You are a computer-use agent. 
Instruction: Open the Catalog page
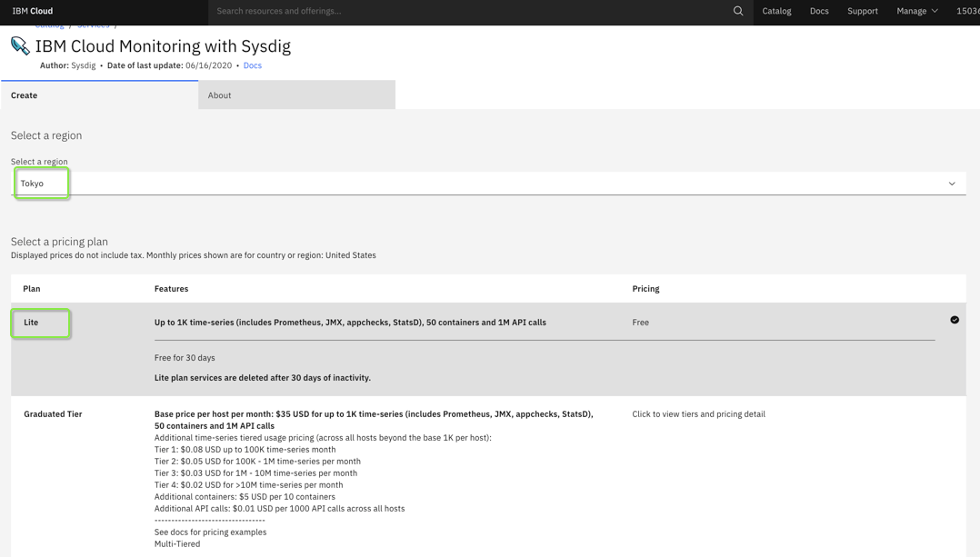[776, 11]
